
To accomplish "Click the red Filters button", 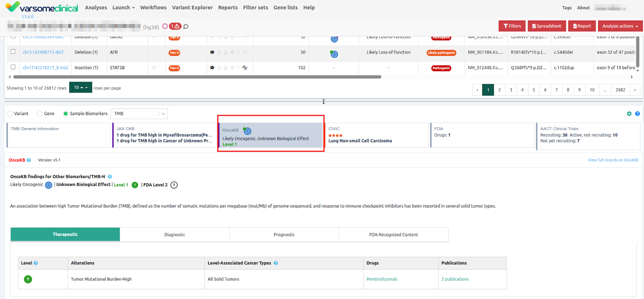I will (x=512, y=26).
